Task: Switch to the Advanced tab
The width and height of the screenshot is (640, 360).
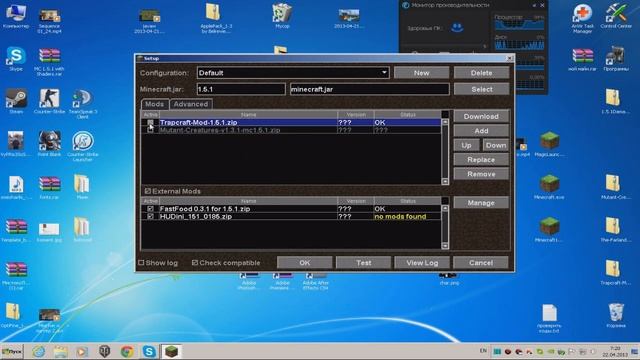Action: (191, 104)
